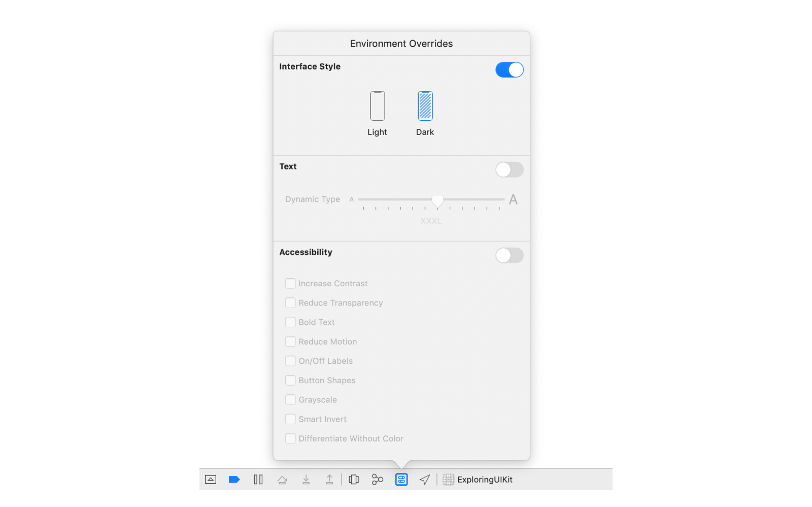The height and width of the screenshot is (507, 812).
Task: Enable the Accessibility override switch
Action: 509,256
